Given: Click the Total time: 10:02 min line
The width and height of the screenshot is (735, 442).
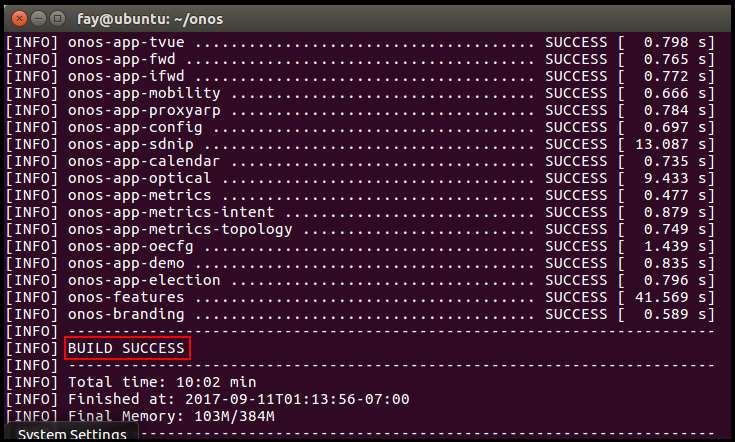Looking at the screenshot, I should tap(162, 382).
